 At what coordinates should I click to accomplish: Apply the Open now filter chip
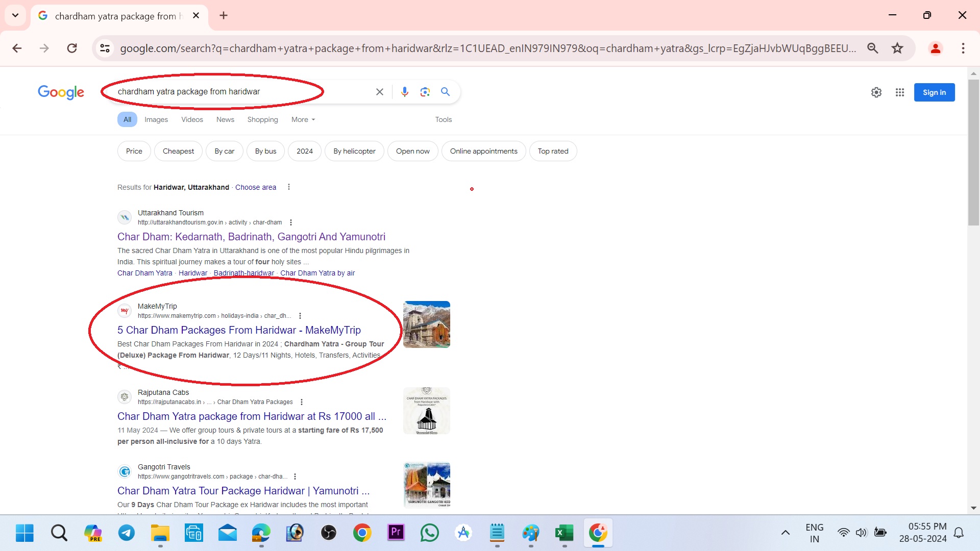point(413,151)
